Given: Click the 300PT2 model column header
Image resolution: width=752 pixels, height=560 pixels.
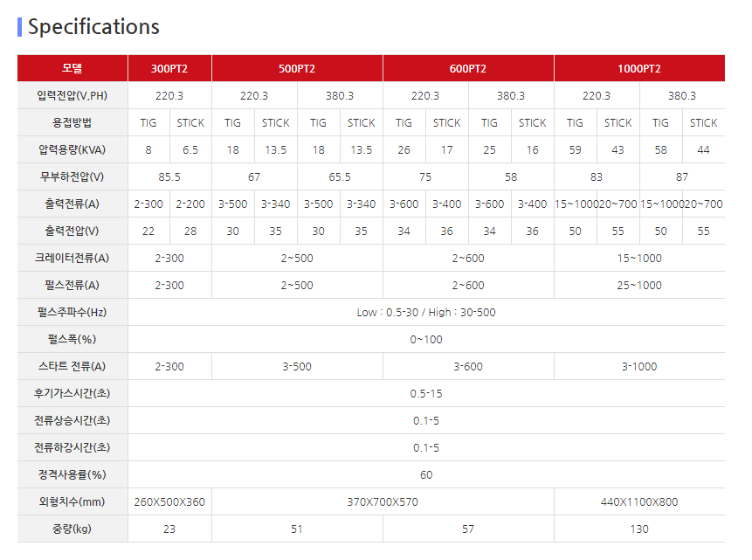Looking at the screenshot, I should (x=169, y=68).
